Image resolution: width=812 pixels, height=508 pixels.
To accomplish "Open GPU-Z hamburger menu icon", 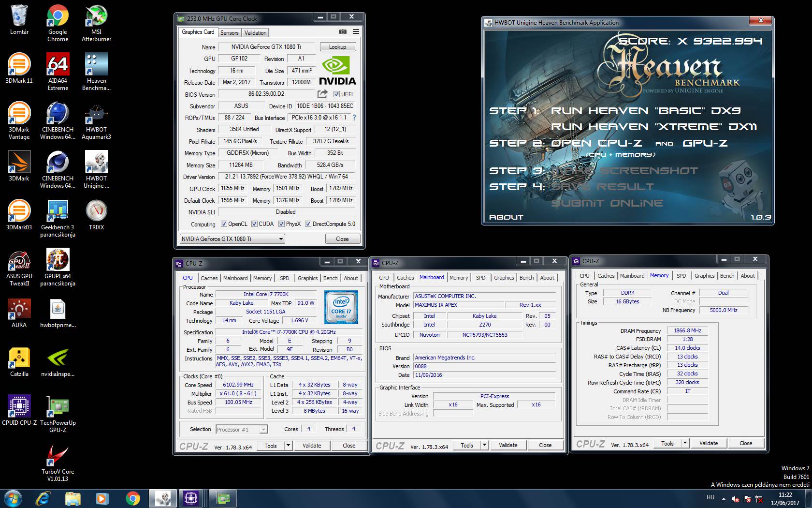I will coord(356,31).
